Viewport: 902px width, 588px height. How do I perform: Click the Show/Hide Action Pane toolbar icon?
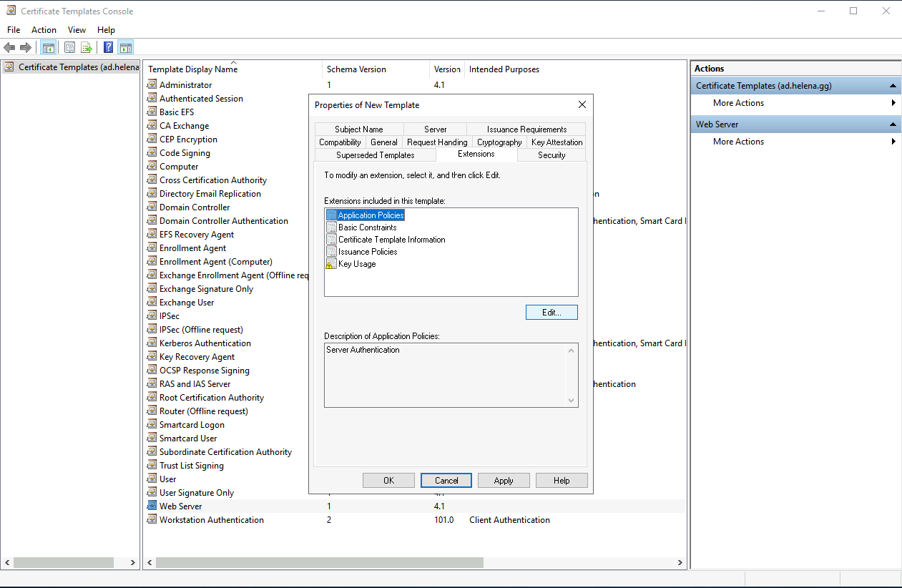(x=126, y=48)
